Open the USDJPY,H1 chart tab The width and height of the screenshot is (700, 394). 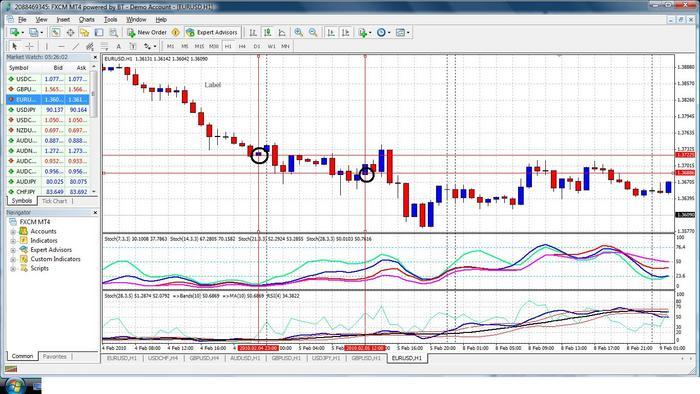(x=326, y=358)
